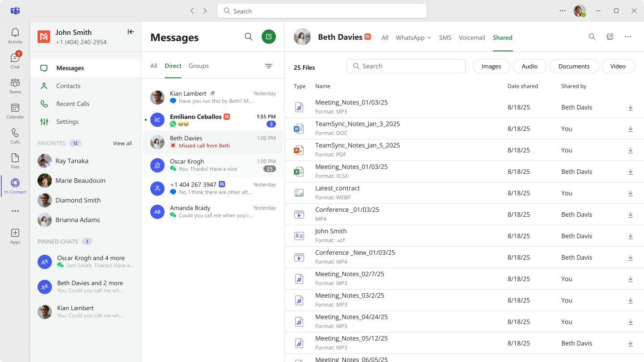Open the Activity bell in Teams rail
This screenshot has height=362, width=644.
(x=15, y=36)
